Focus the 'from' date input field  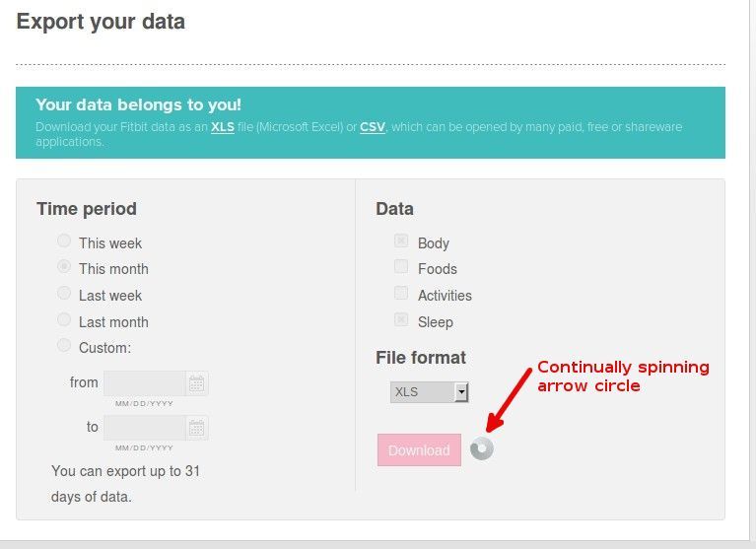coord(145,383)
